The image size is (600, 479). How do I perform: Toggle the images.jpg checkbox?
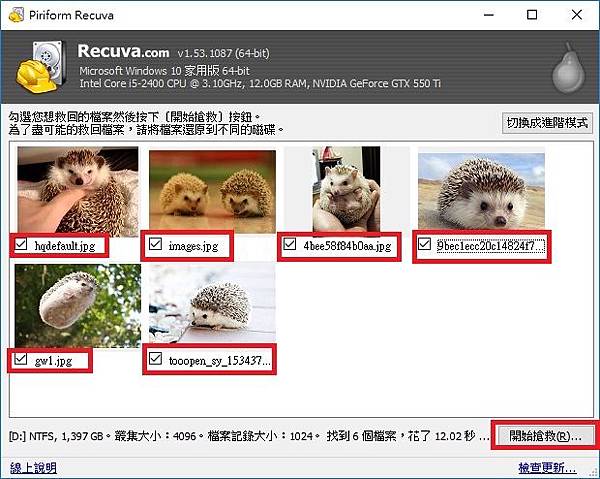point(155,244)
